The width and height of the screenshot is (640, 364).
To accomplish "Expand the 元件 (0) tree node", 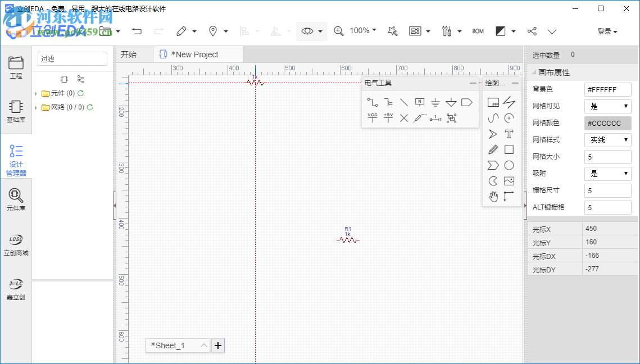I will [x=37, y=94].
